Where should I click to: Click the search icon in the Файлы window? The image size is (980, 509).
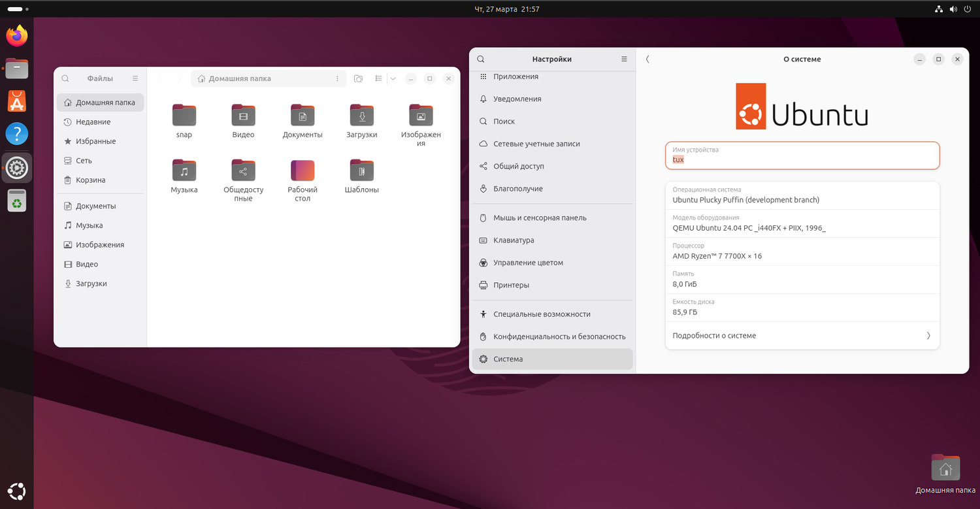65,78
